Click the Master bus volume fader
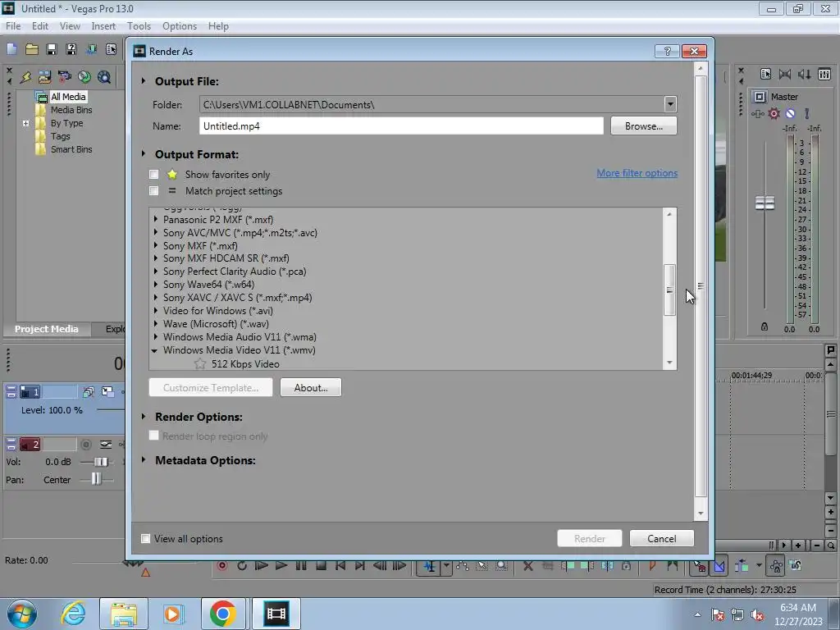Image resolution: width=840 pixels, height=630 pixels. [765, 203]
